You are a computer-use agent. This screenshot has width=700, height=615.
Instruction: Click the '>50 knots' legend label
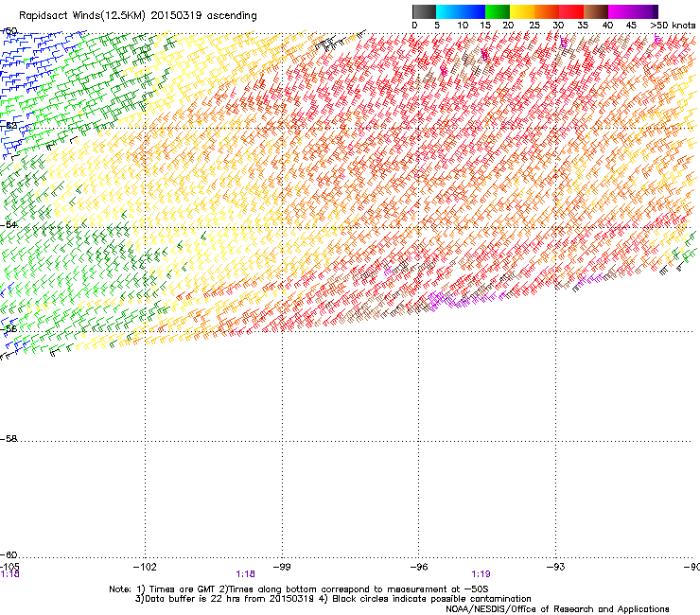[x=673, y=26]
